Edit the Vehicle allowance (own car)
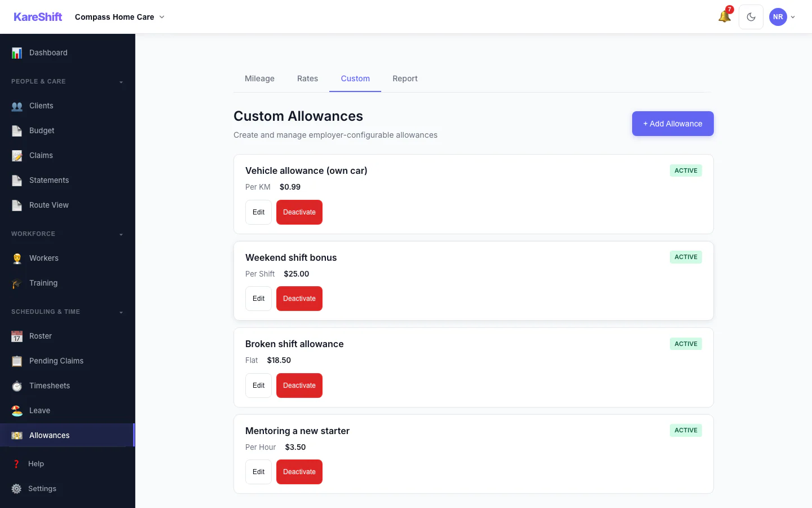 [x=258, y=212]
